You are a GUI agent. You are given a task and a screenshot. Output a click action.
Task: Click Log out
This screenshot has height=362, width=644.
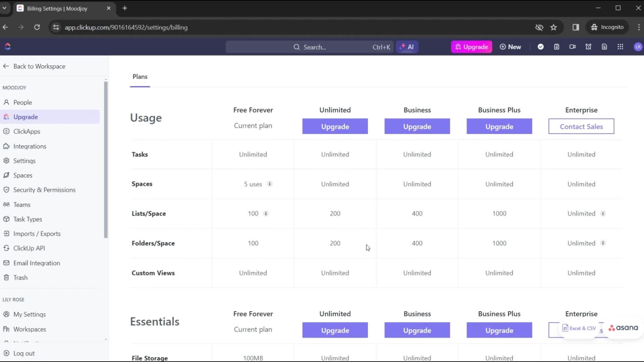(19, 353)
